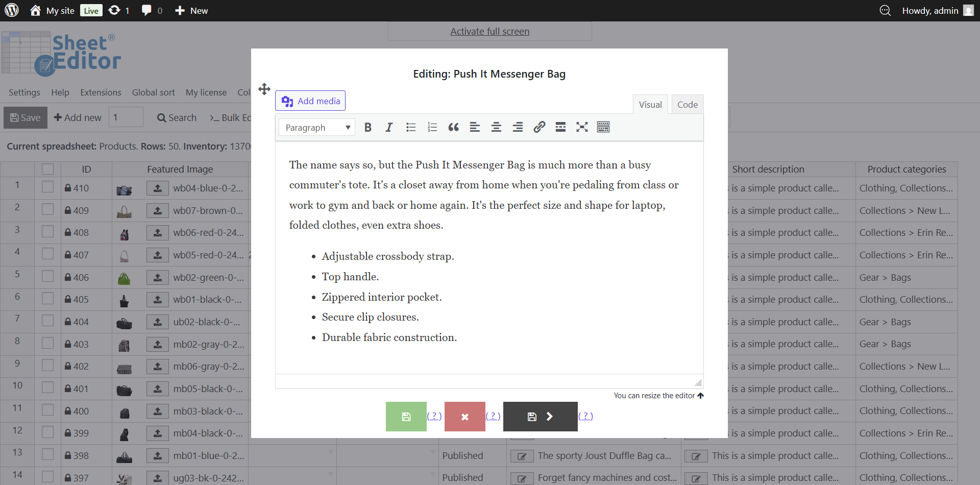Click inside the editor text at 'Top handle.'
The image size is (980, 485).
[350, 277]
